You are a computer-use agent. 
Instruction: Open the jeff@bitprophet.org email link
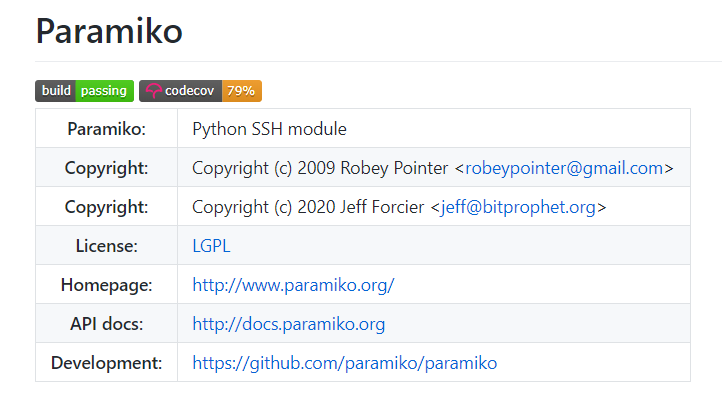(518, 207)
